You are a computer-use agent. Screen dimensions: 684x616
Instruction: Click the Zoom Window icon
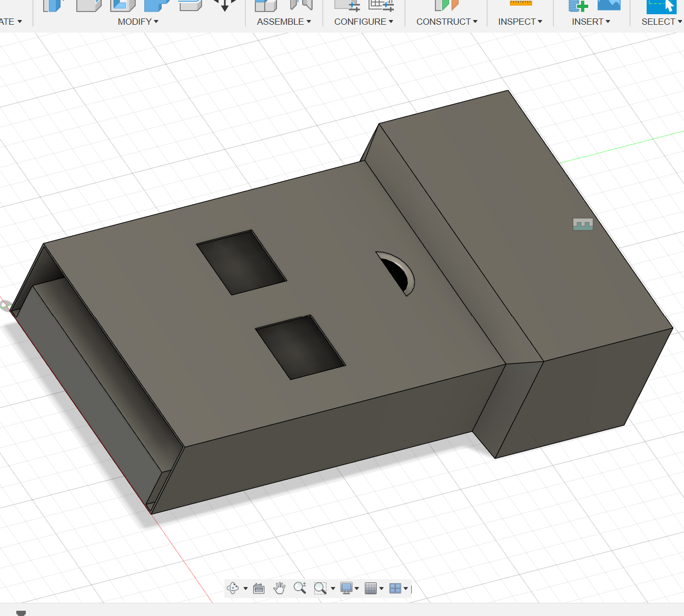[x=320, y=588]
